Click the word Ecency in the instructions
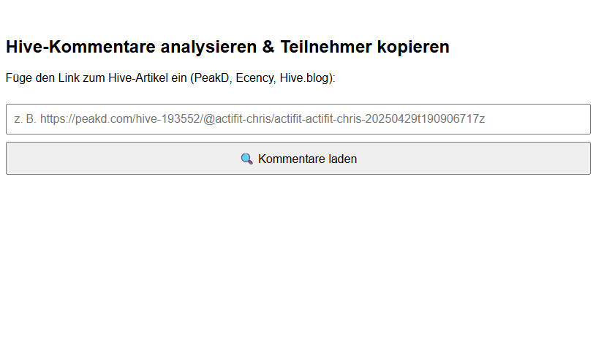Image resolution: width=604 pixels, height=364 pixels. click(x=255, y=77)
